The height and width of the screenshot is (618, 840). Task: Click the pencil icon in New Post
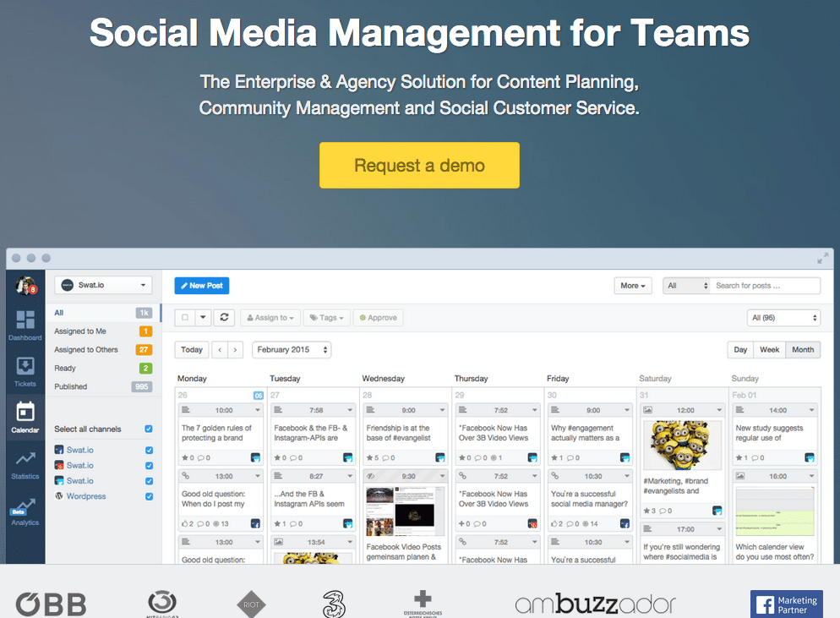point(183,286)
